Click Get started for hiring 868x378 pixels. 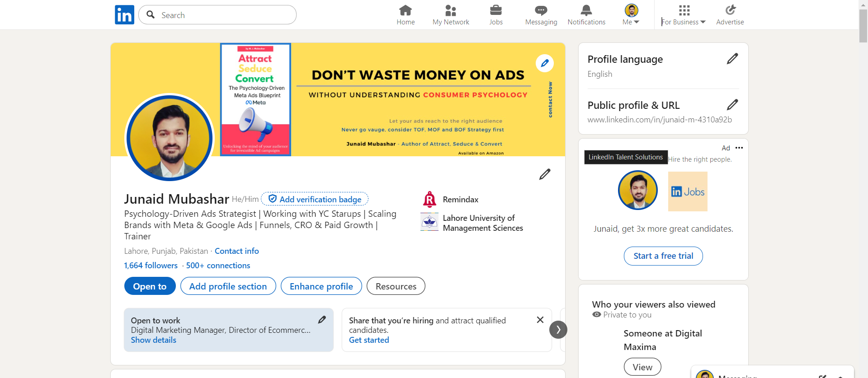click(369, 340)
